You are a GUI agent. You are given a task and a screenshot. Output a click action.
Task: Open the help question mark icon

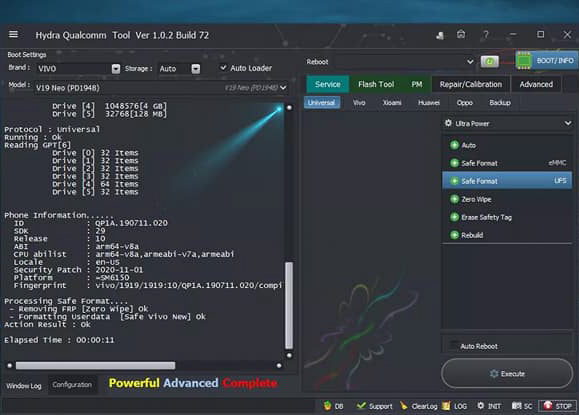pos(486,35)
